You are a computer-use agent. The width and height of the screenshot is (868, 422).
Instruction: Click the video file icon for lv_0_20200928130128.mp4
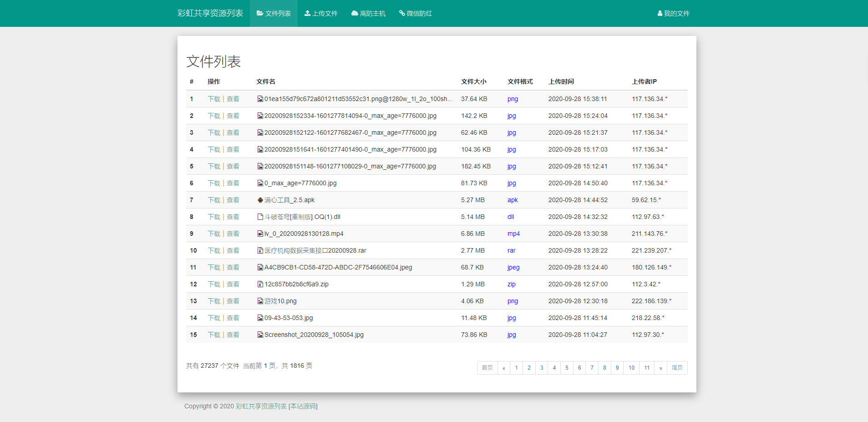pyautogui.click(x=260, y=234)
